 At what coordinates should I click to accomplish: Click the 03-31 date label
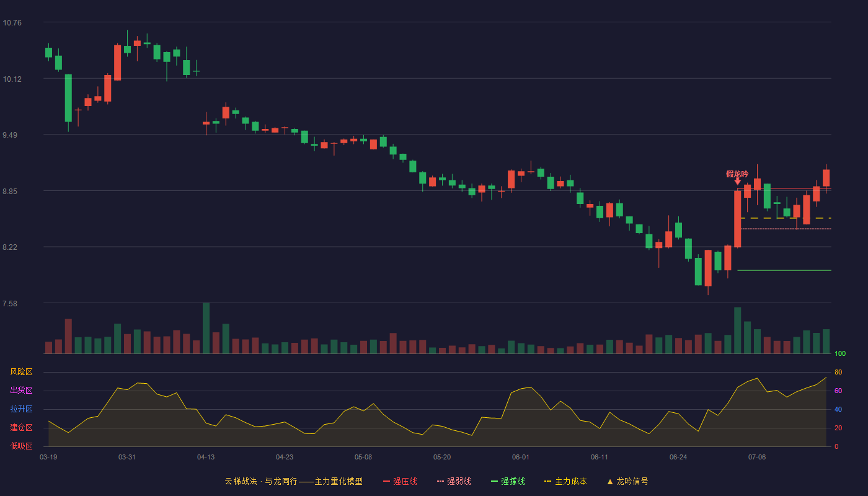(127, 457)
